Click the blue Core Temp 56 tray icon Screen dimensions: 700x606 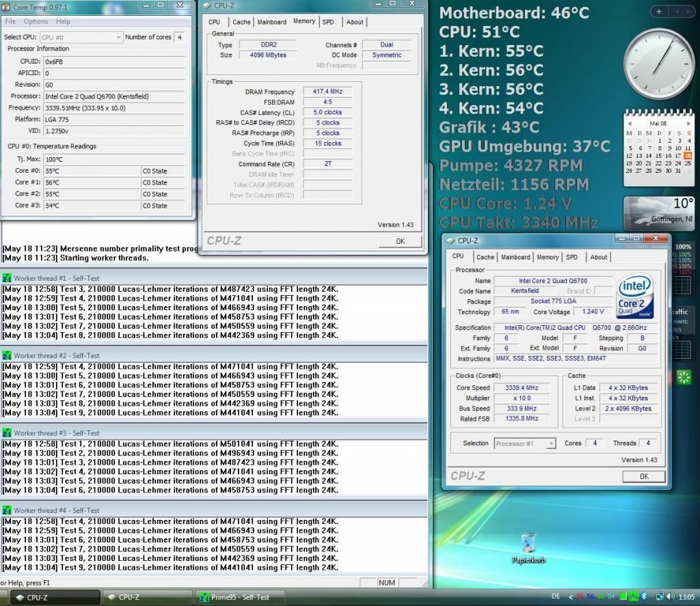pyautogui.click(x=591, y=596)
